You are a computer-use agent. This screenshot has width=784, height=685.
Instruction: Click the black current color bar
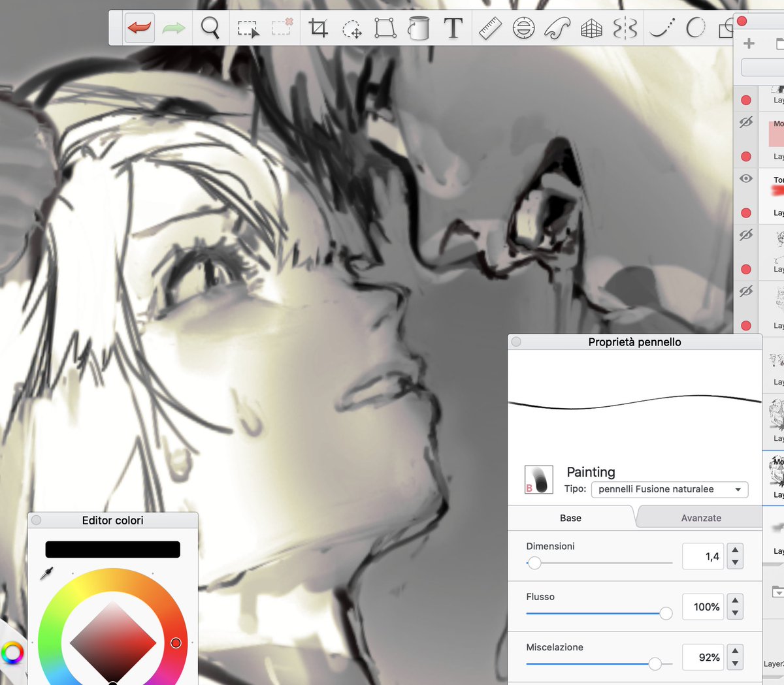pyautogui.click(x=112, y=549)
